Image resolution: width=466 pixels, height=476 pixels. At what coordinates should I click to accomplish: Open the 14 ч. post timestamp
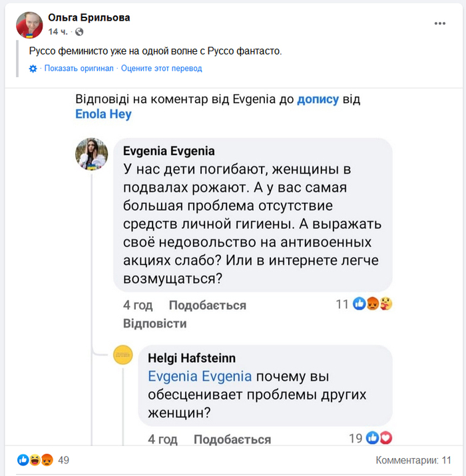pos(57,31)
